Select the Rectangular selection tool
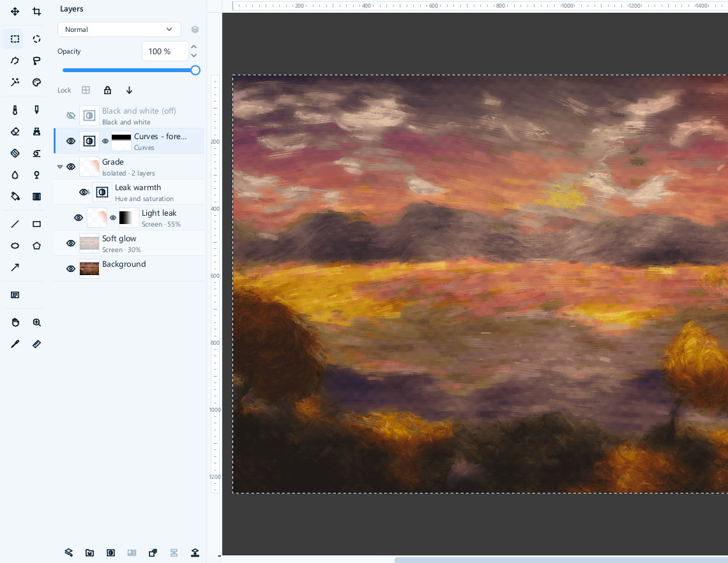The width and height of the screenshot is (728, 563). pyautogui.click(x=15, y=39)
